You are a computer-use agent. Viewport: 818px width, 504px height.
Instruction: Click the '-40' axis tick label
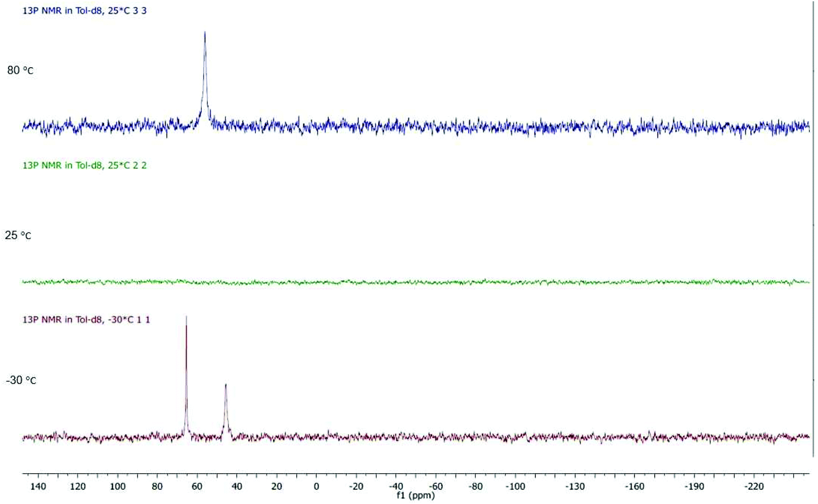pos(396,486)
